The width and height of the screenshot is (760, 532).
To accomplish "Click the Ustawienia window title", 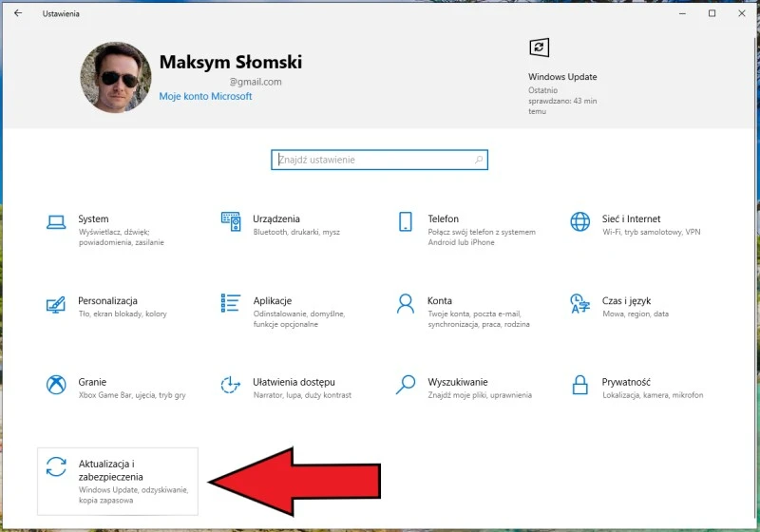I will tap(61, 13).
